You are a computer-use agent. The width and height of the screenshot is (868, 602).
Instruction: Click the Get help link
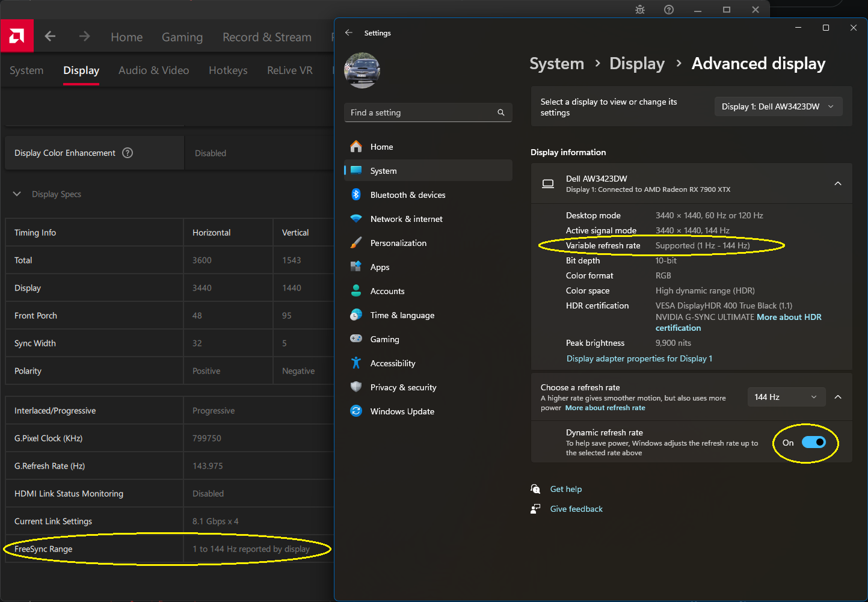click(566, 489)
